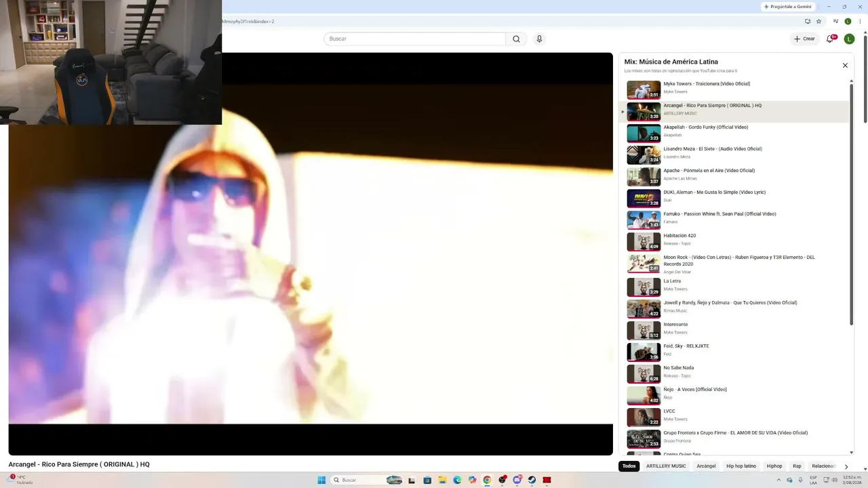Start voice search with the microphone icon

point(539,39)
